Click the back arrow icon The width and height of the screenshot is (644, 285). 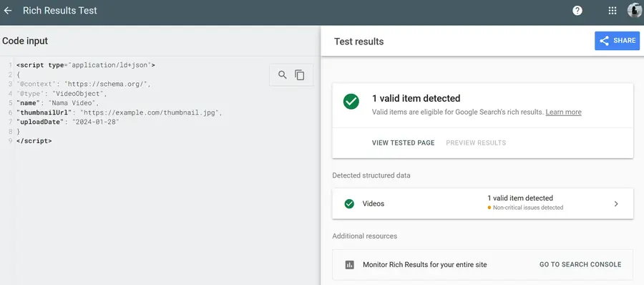click(x=7, y=11)
